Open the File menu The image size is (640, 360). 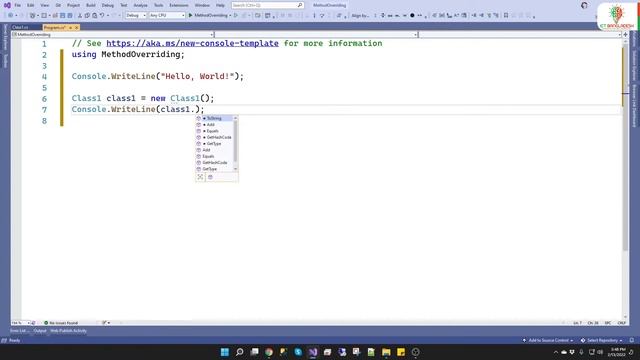point(18,5)
